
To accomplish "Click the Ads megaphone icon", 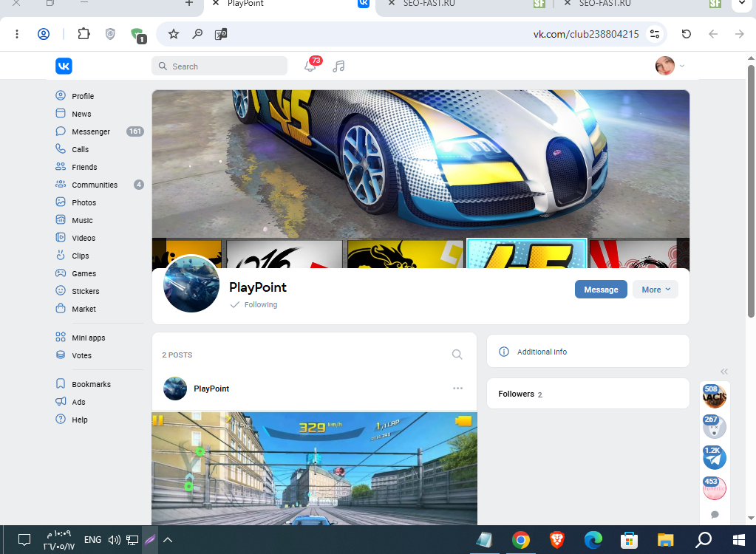I will click(61, 401).
